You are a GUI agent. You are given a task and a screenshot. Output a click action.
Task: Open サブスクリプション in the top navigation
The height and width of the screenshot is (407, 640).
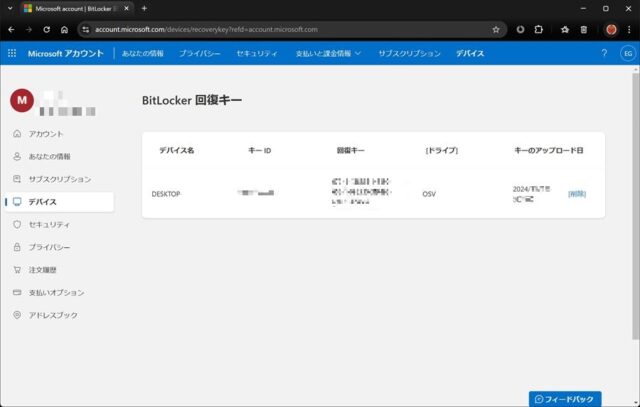pos(409,53)
